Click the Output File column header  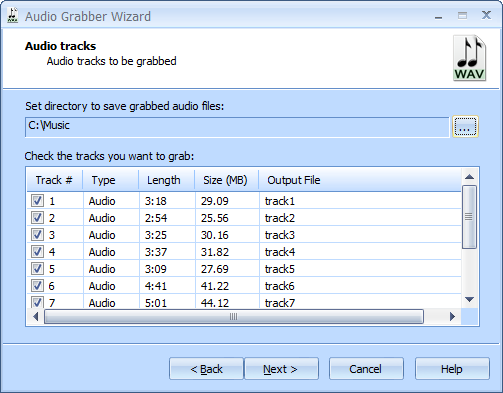(360, 180)
